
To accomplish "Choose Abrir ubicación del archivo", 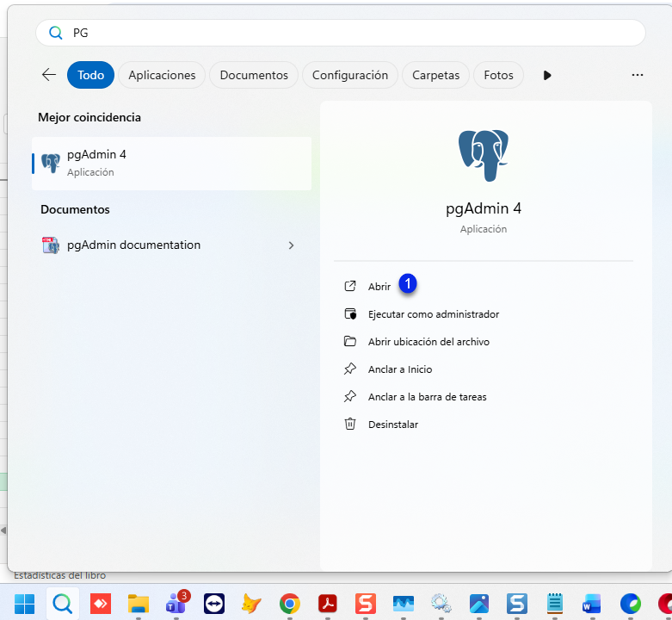I will [x=428, y=342].
